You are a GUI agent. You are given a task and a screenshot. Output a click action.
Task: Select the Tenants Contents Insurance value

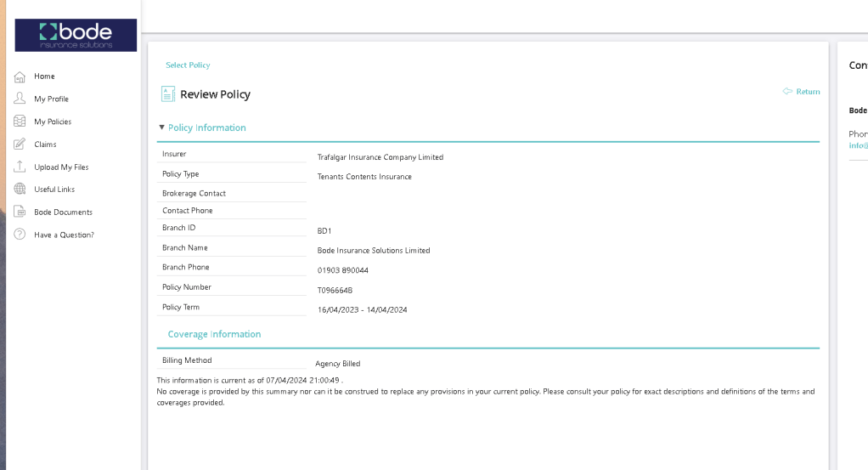pos(364,176)
